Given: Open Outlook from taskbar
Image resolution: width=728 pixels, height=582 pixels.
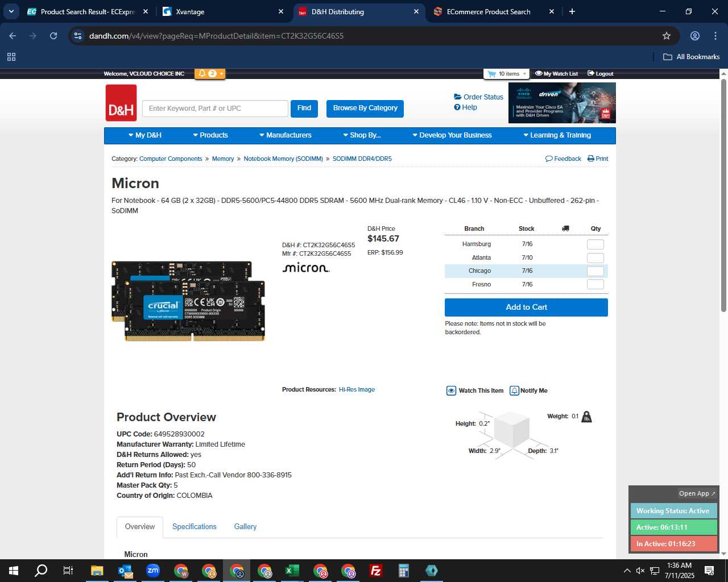Looking at the screenshot, I should [125, 571].
